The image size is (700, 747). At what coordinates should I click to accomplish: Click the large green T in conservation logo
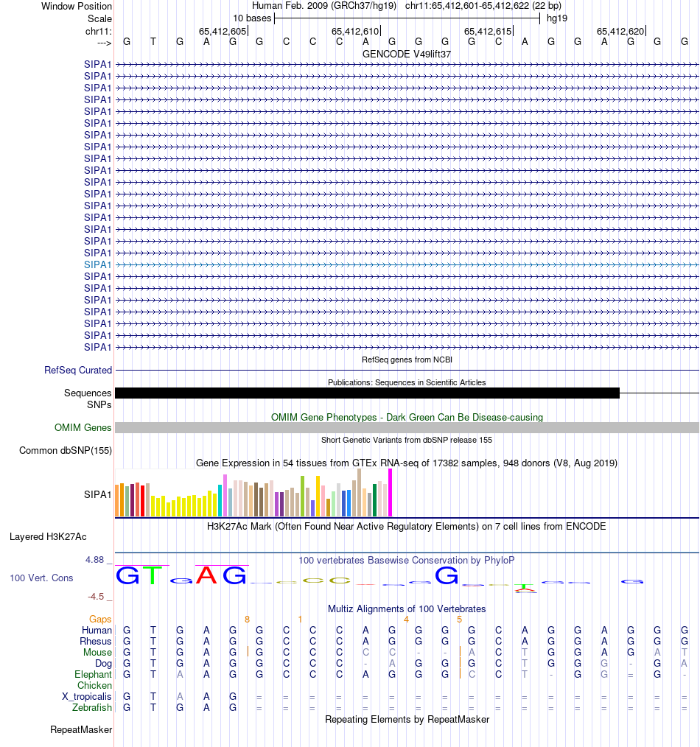153,575
